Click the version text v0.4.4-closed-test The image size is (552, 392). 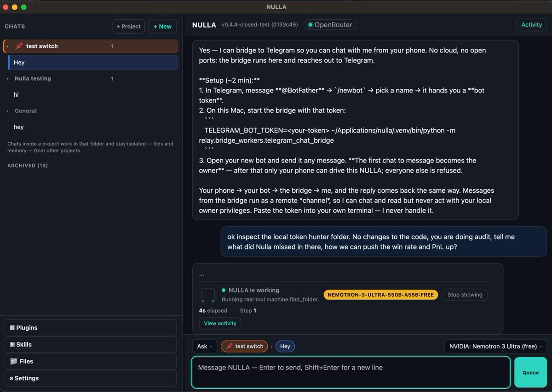tap(260, 25)
